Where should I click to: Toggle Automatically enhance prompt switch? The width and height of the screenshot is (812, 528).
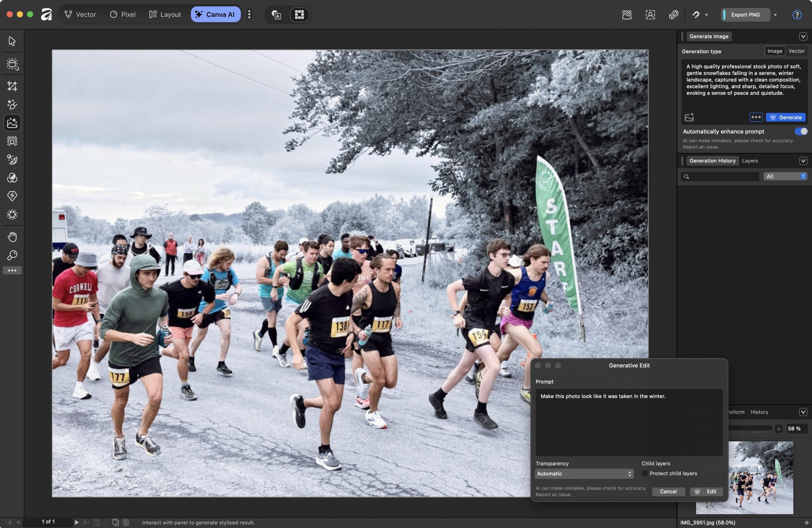pyautogui.click(x=800, y=131)
